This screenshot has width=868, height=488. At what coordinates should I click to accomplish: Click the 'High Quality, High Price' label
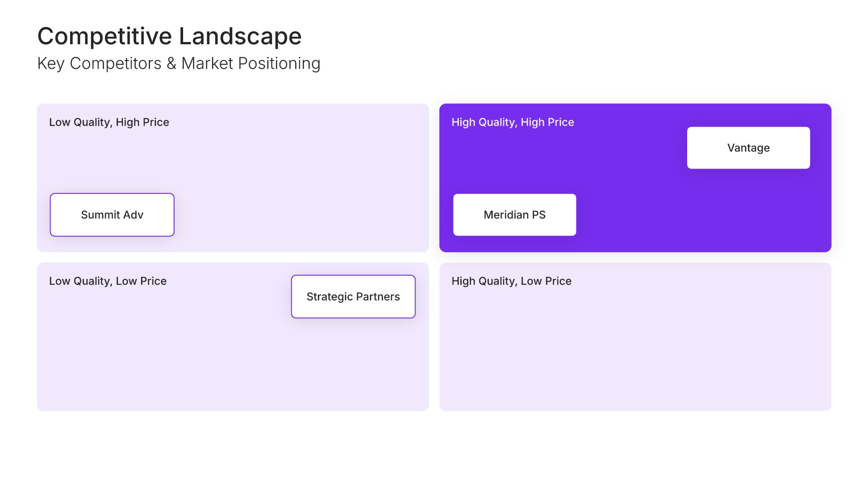click(513, 122)
